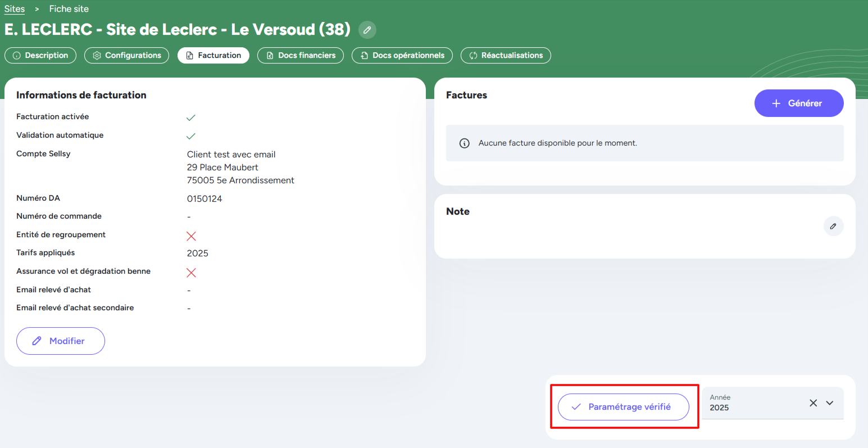Image resolution: width=868 pixels, height=448 pixels.
Task: Click red cross for Entité de regroupement
Action: 191,236
